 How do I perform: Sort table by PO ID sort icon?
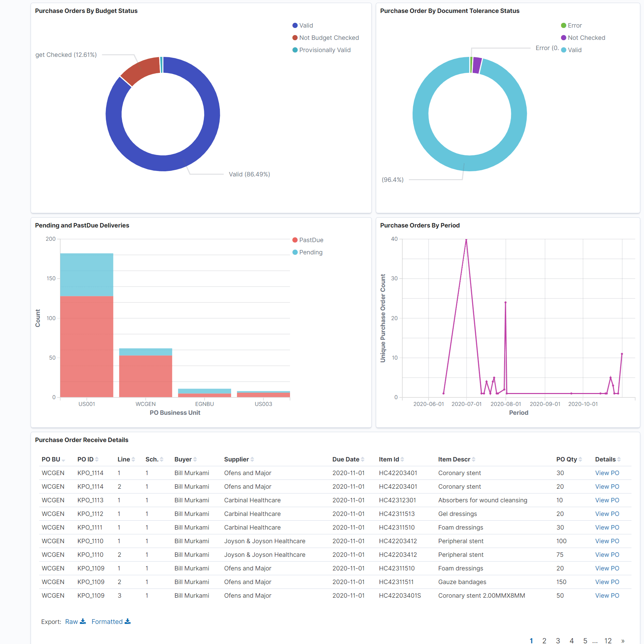[x=97, y=459]
